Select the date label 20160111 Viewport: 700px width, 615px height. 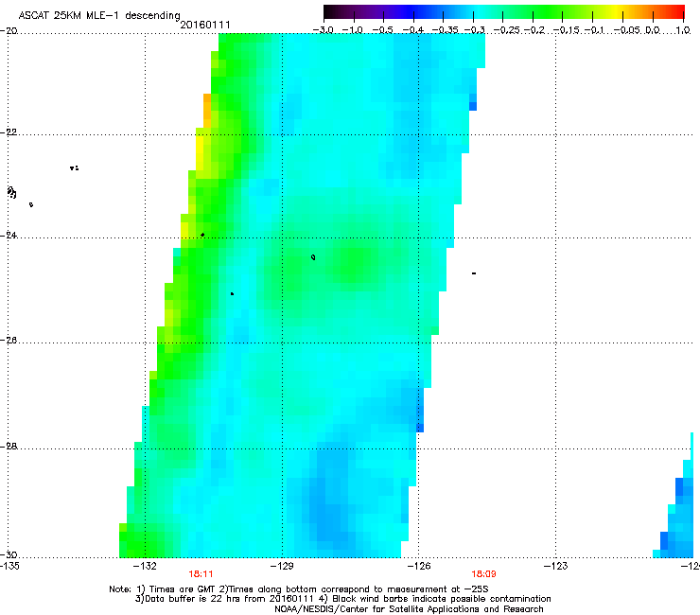205,25
